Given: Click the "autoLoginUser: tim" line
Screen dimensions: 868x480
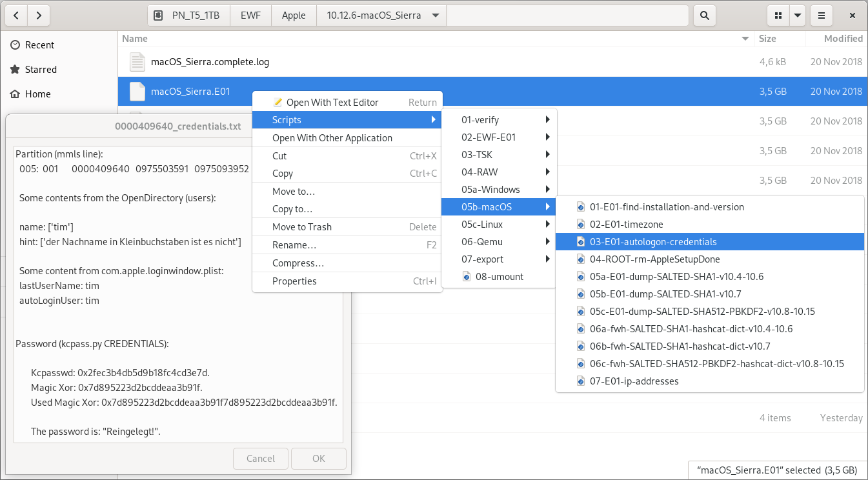Looking at the screenshot, I should (59, 301).
